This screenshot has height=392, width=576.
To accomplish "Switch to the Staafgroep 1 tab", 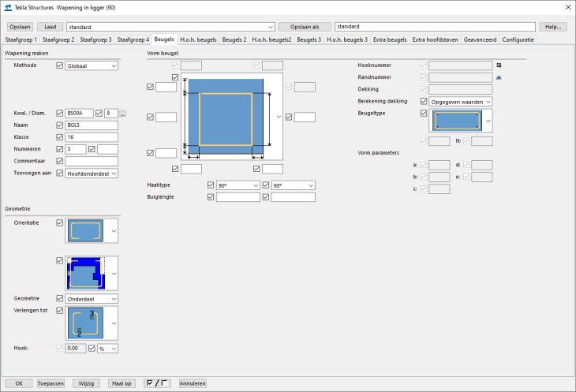I will 21,39.
